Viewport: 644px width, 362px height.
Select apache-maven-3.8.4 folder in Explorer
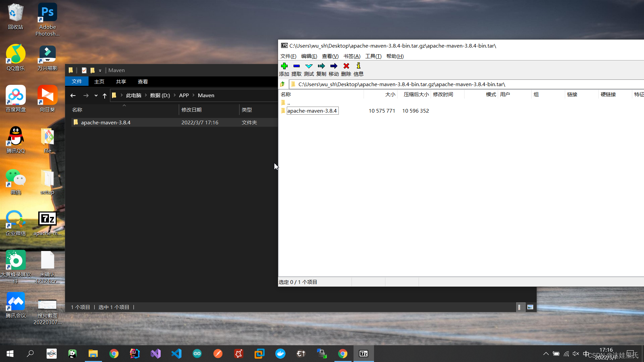click(106, 122)
